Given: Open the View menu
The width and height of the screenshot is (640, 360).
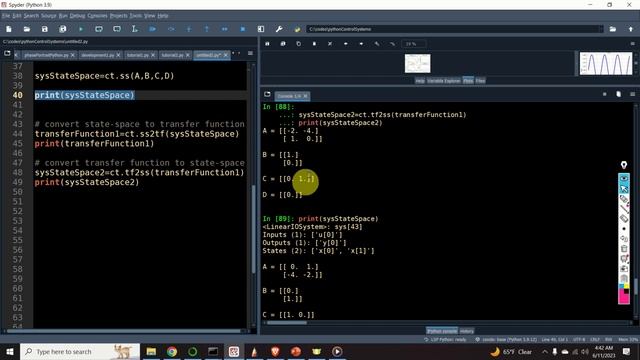Looking at the screenshot, I should 149,16.
